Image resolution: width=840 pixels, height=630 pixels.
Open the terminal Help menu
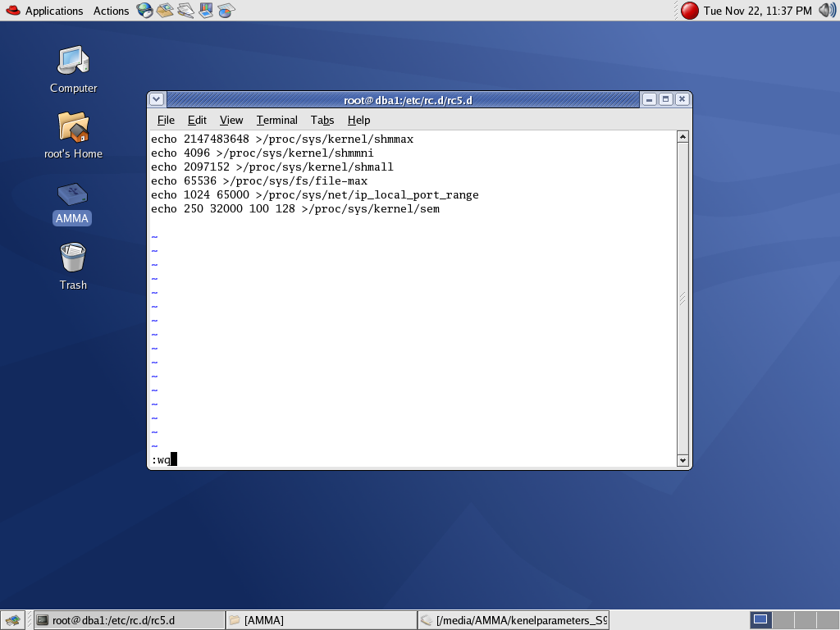[358, 120]
